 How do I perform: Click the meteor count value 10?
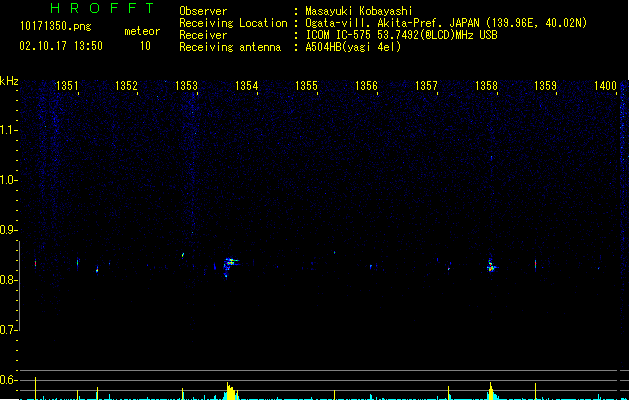tap(145, 46)
